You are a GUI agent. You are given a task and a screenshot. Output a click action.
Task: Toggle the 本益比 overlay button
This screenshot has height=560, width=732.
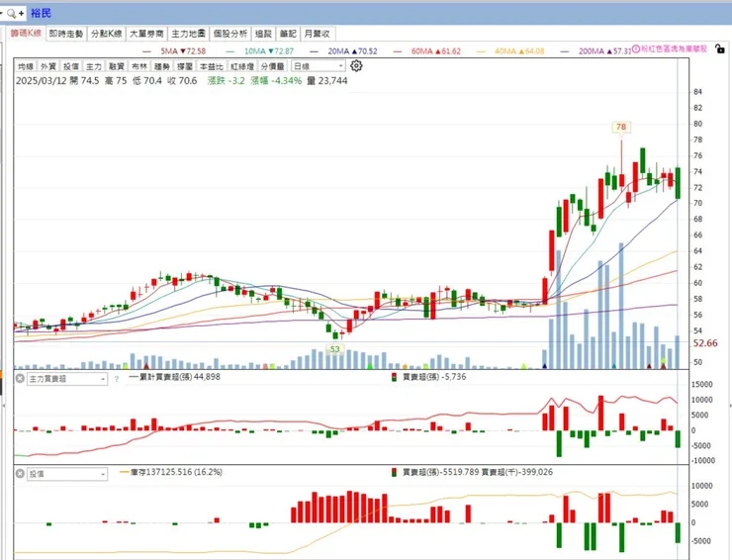212,66
